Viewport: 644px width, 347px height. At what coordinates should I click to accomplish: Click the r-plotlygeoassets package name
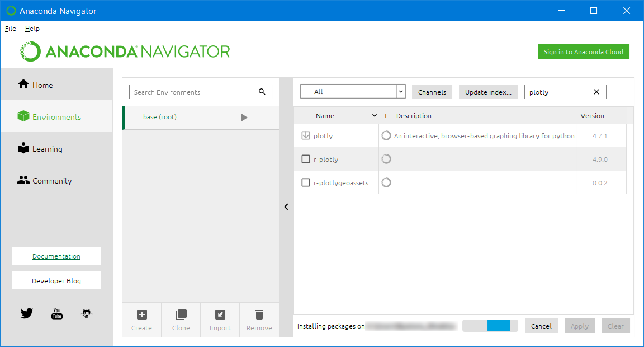[x=341, y=182]
